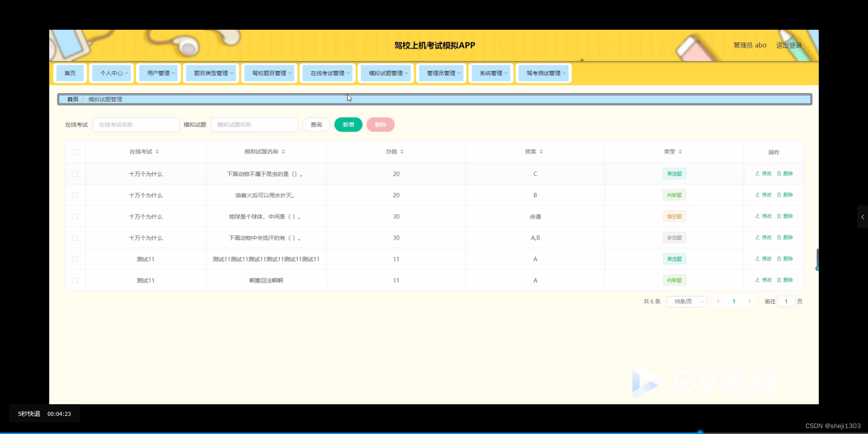Open the 10条/页 page size dropdown
This screenshot has width=868, height=434.
(x=686, y=301)
